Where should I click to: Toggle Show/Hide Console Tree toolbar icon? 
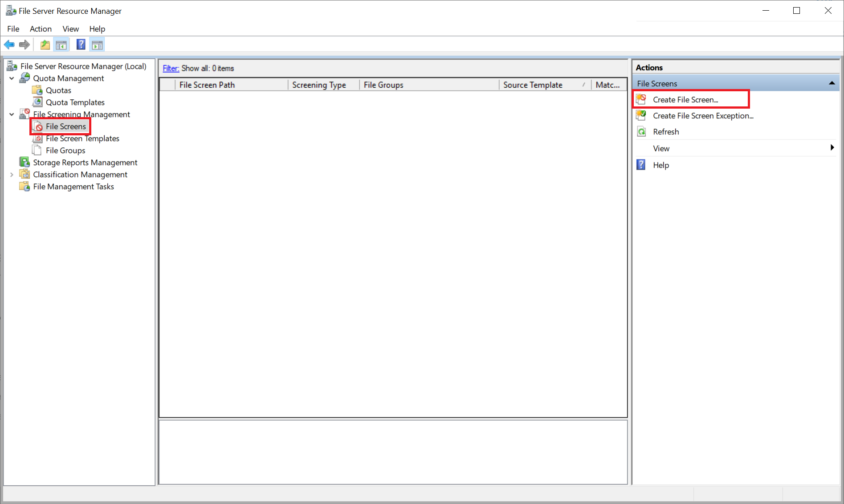click(x=61, y=45)
